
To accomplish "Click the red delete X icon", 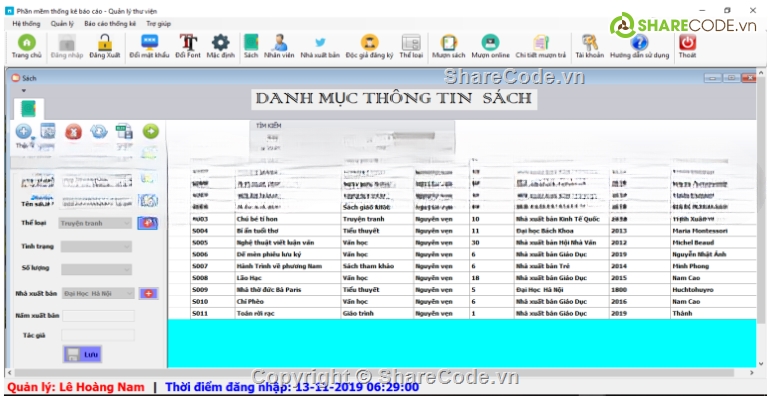I will [x=73, y=131].
